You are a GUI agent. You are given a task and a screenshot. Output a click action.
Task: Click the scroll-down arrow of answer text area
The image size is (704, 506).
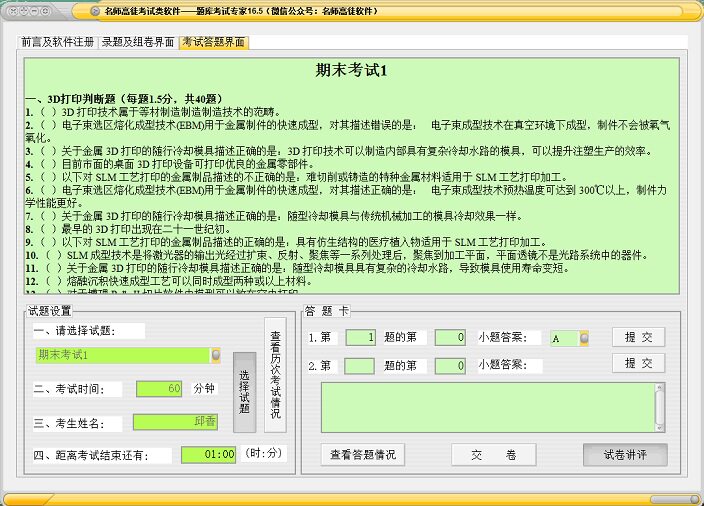coord(660,428)
